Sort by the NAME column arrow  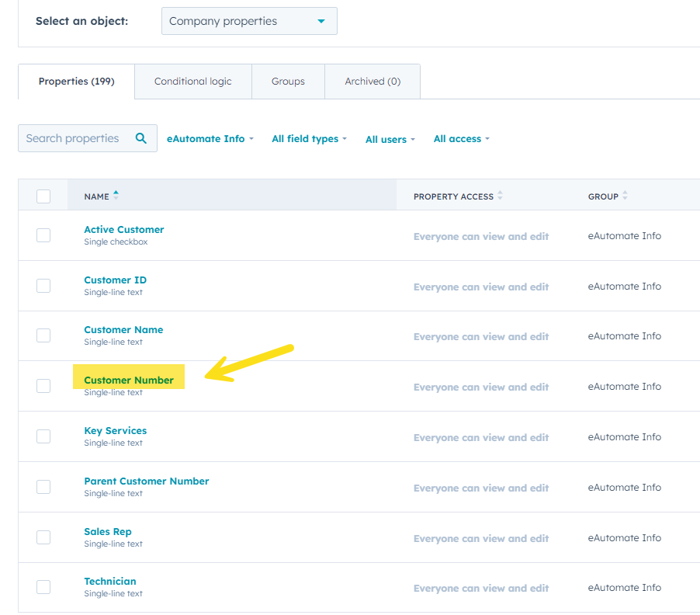coord(116,195)
